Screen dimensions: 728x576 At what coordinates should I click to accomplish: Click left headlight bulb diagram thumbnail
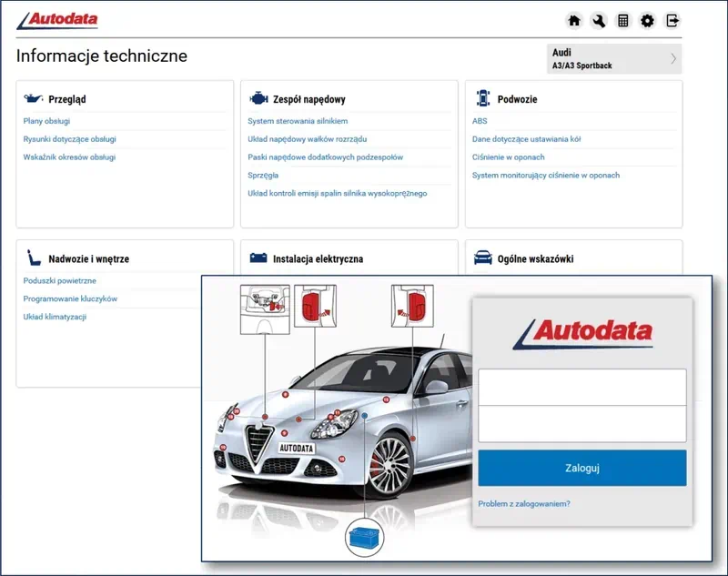click(x=265, y=308)
